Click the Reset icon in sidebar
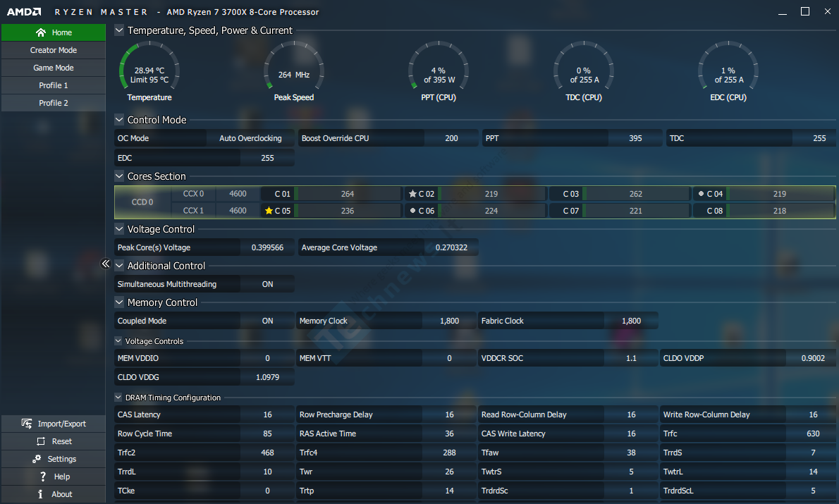 coord(41,441)
